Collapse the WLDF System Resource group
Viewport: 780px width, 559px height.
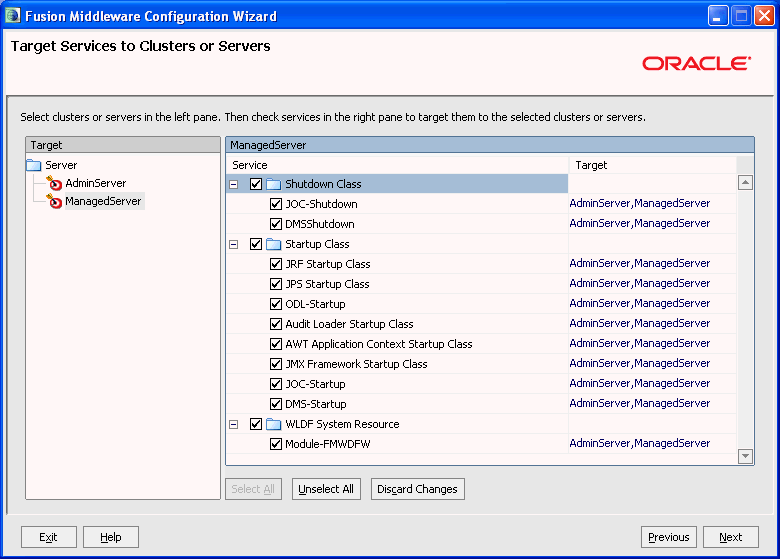(x=233, y=425)
